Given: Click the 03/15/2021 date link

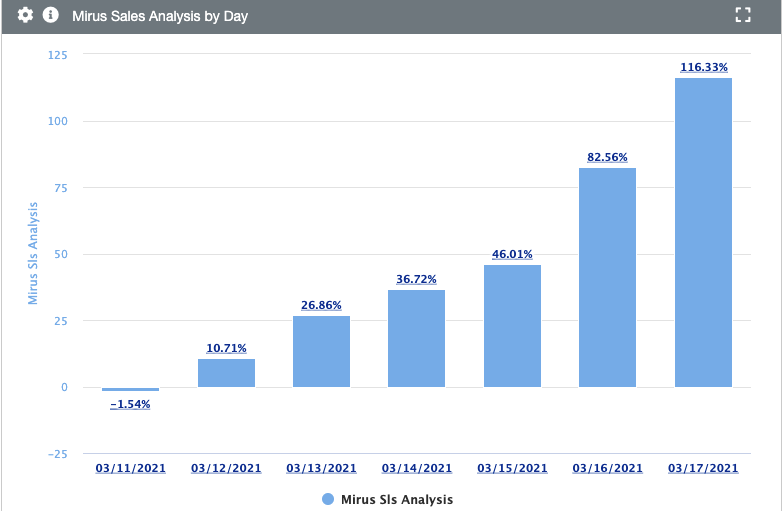Looking at the screenshot, I should 512,468.
